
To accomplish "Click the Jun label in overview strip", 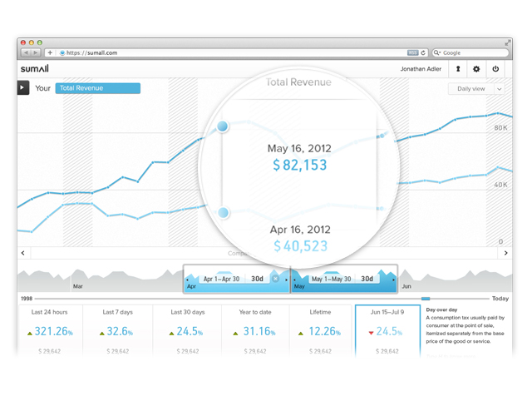I will pos(406,286).
